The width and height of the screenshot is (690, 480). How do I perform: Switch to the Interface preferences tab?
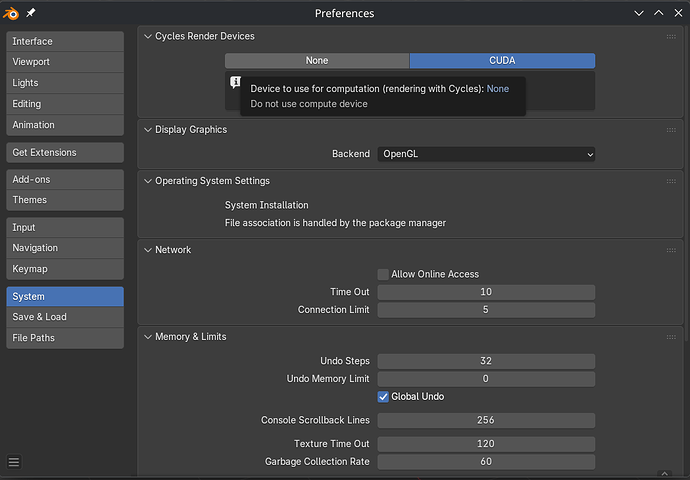[x=65, y=41]
